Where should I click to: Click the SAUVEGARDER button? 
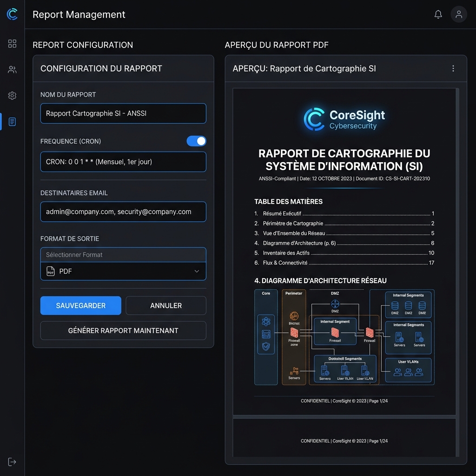click(x=80, y=305)
